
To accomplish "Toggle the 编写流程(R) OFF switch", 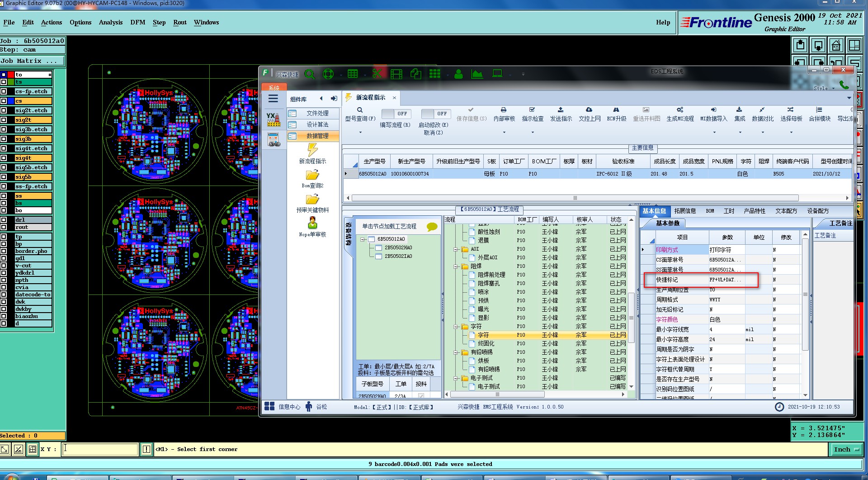I will 396,114.
